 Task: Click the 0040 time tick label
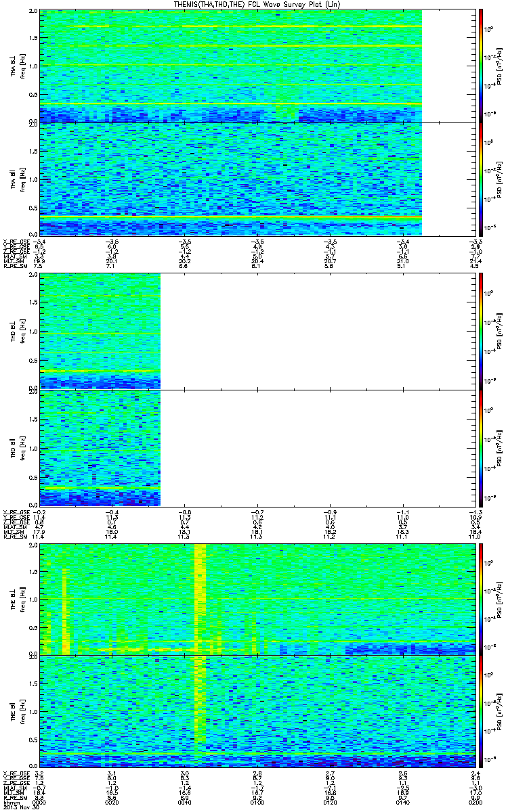[184, 803]
